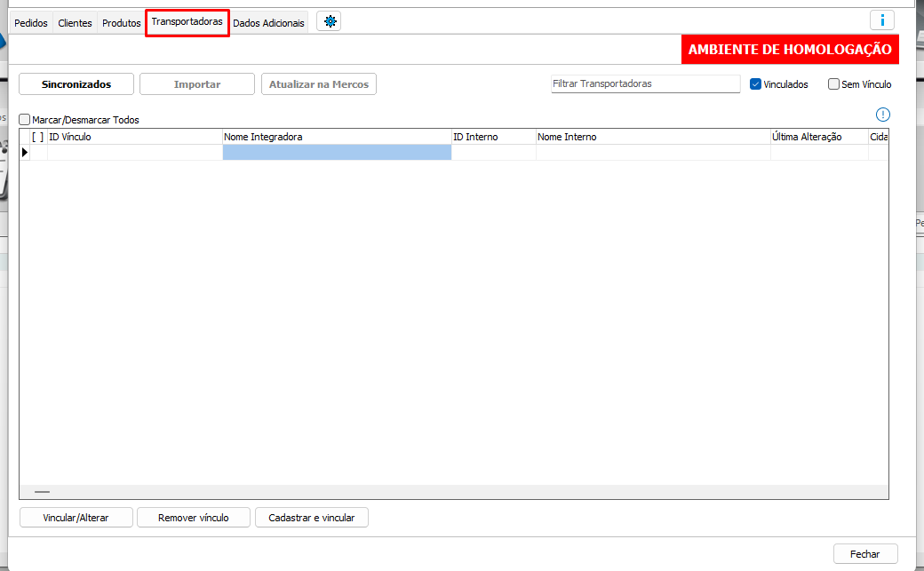Open the gear settings icon beside the tabs
This screenshot has height=571, width=924.
click(331, 22)
